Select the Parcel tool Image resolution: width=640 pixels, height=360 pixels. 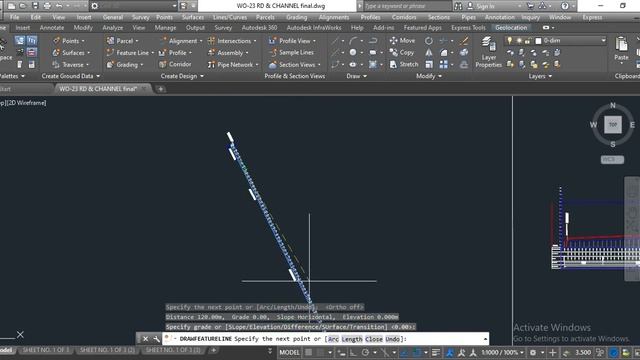(122, 41)
